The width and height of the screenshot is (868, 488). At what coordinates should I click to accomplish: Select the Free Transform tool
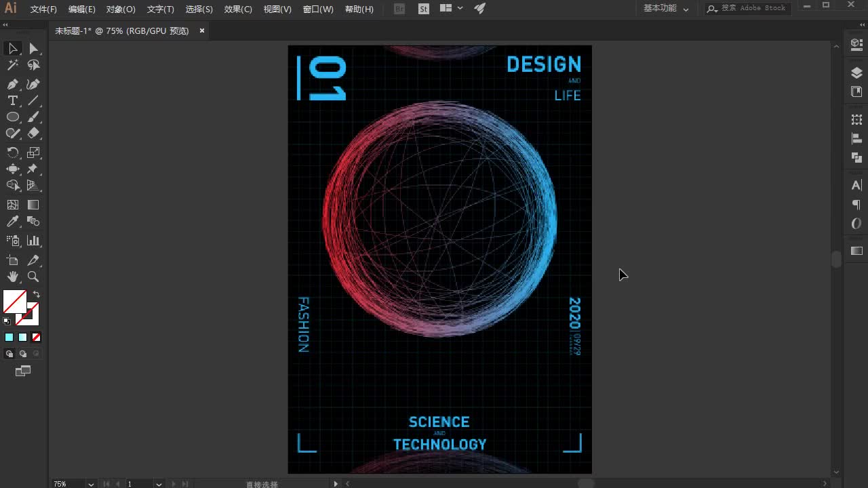pos(13,169)
